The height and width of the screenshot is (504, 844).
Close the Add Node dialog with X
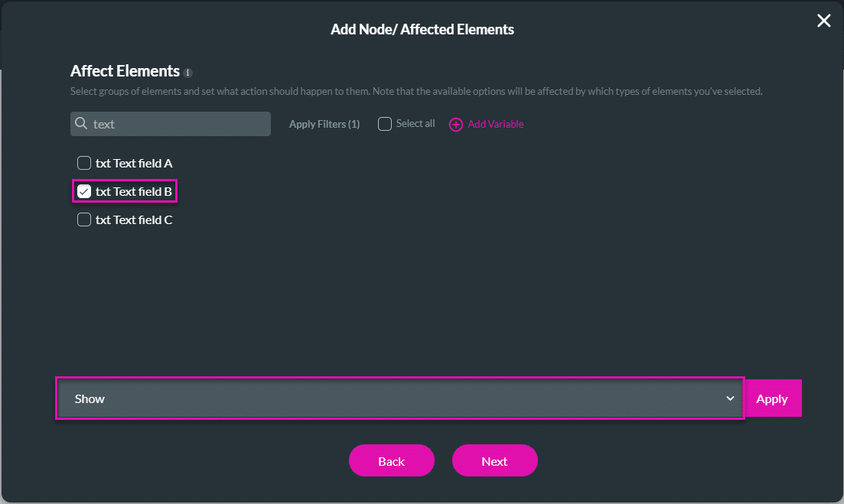[x=823, y=21]
